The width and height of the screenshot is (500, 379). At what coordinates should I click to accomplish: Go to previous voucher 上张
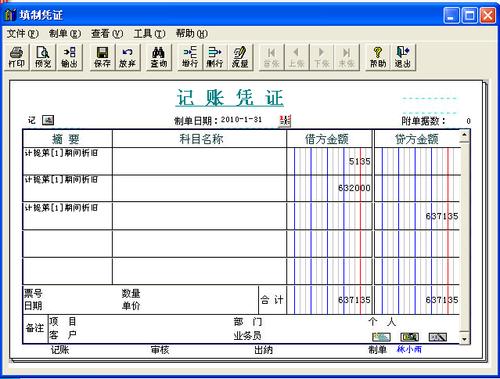(x=296, y=57)
